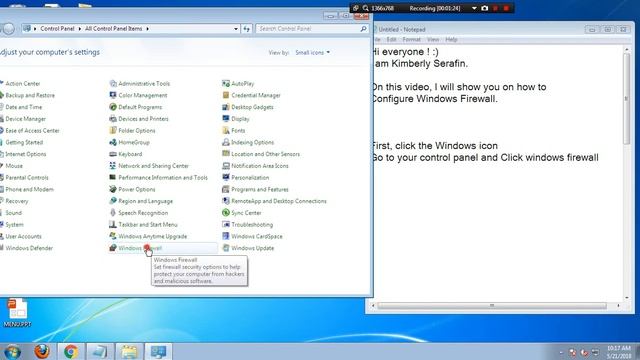Image resolution: width=640 pixels, height=360 pixels.
Task: Click the Control Panel breadcrumb segment
Action: pyautogui.click(x=57, y=29)
